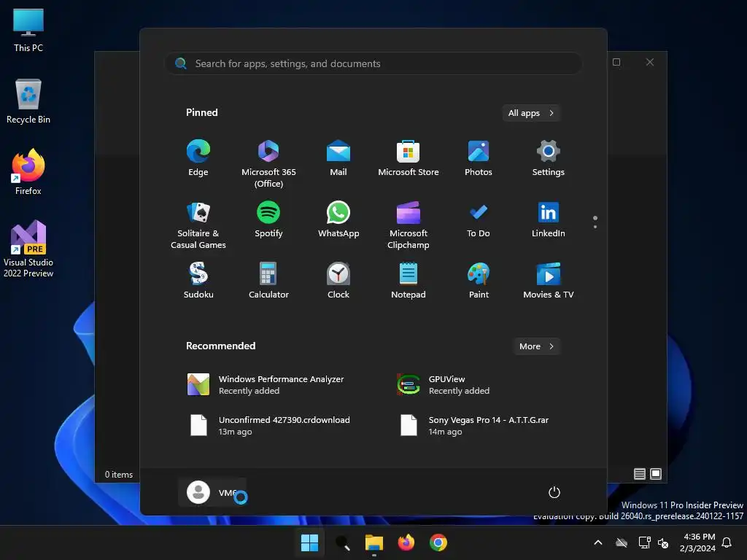Image resolution: width=747 pixels, height=560 pixels.
Task: Select the Firefox desktop shortcut
Action: point(28,172)
